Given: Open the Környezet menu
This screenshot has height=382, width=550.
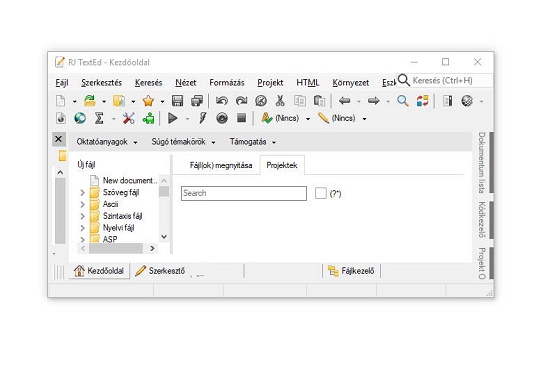Looking at the screenshot, I should (350, 83).
